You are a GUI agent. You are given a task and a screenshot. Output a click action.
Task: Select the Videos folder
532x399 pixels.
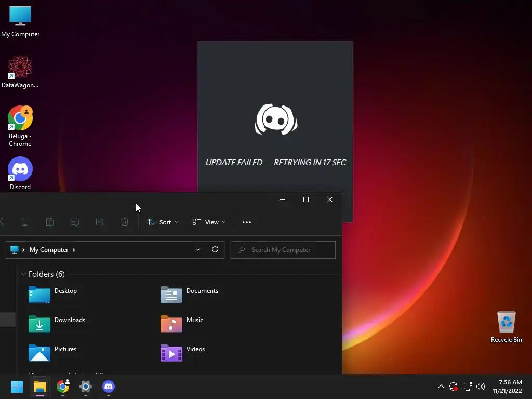click(183, 353)
